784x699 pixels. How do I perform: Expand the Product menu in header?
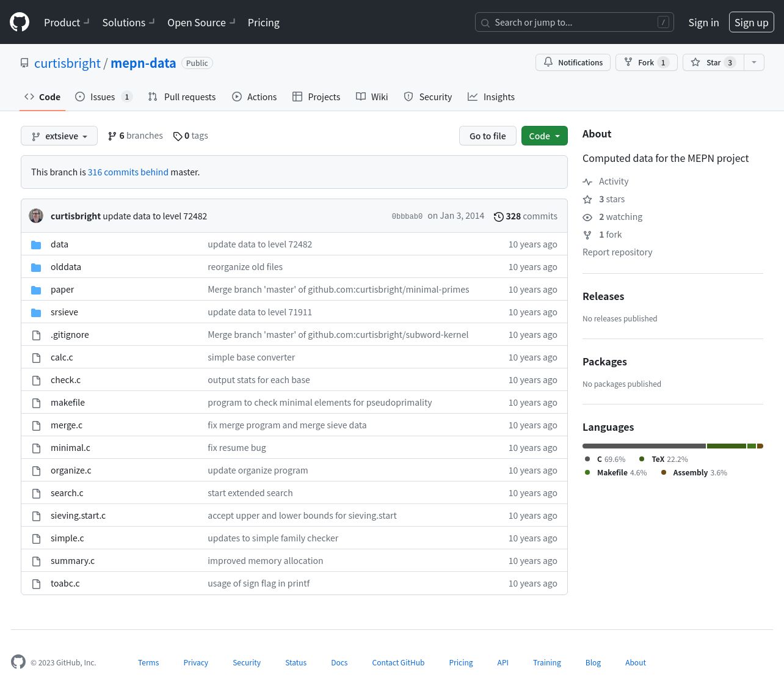(67, 22)
